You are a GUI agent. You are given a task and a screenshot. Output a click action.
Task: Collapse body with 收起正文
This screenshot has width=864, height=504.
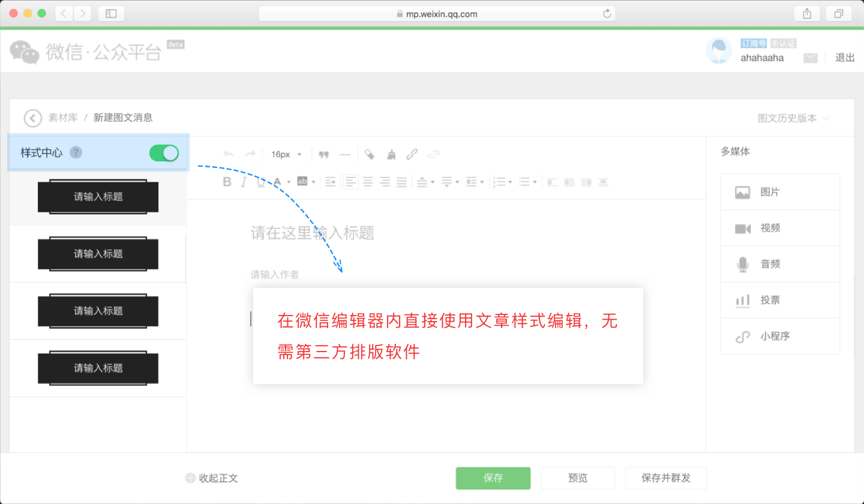[212, 478]
